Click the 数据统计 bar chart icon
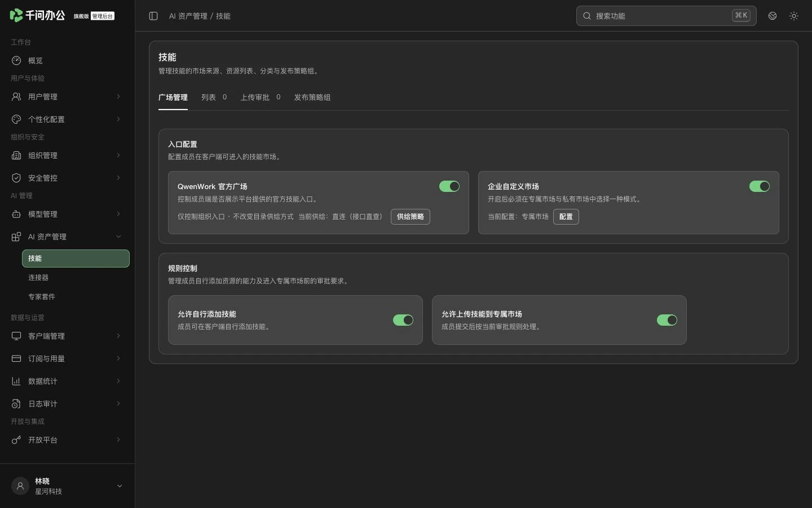 [16, 381]
